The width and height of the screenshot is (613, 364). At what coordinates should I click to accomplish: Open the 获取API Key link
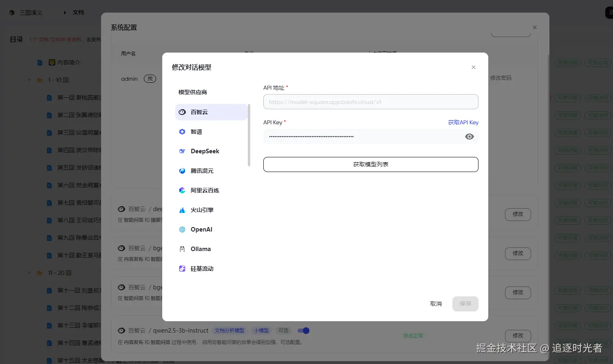(x=463, y=122)
